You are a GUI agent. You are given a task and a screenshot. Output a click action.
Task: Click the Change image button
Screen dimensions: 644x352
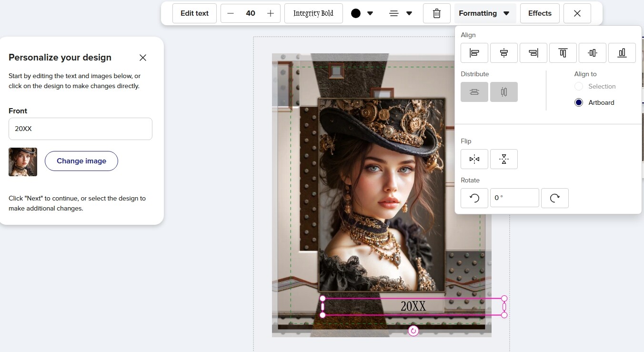[81, 161]
